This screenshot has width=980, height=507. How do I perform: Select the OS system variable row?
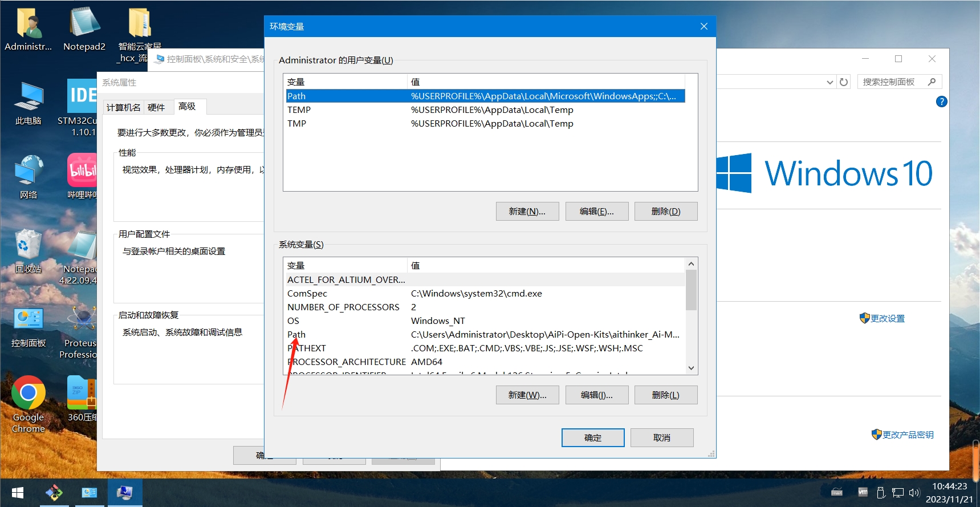485,321
